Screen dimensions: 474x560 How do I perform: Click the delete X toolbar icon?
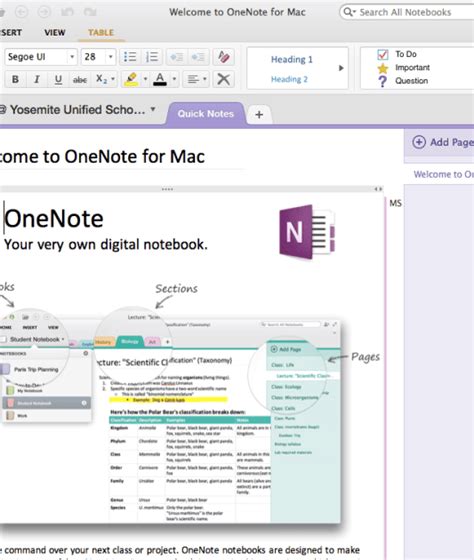224,79
